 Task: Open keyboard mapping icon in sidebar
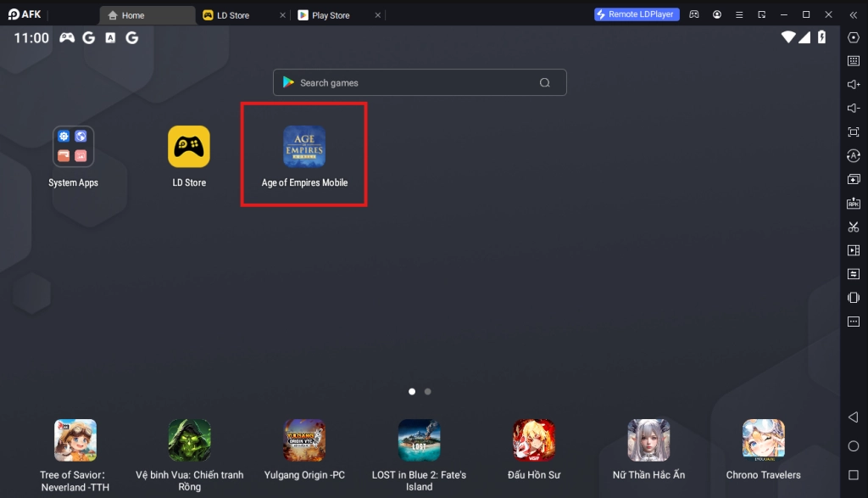click(x=854, y=61)
